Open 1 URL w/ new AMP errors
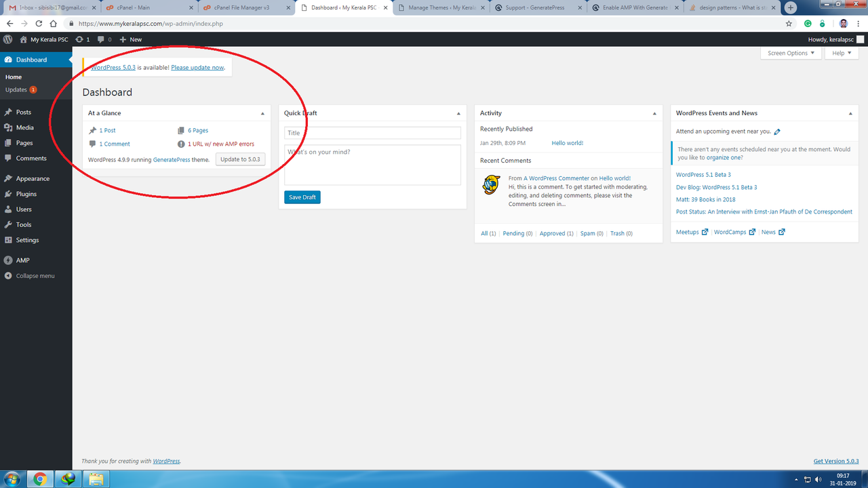868x488 pixels. 221,144
